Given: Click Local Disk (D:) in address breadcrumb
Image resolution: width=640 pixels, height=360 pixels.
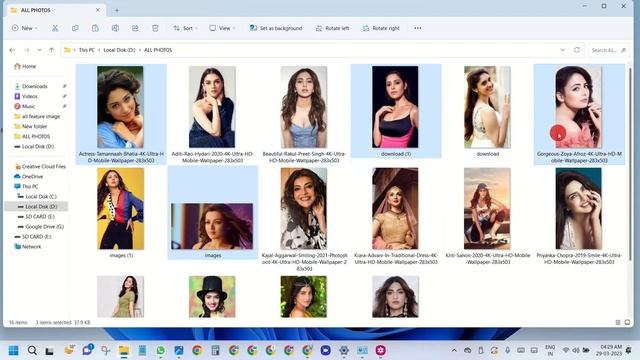Looking at the screenshot, I should click(119, 50).
